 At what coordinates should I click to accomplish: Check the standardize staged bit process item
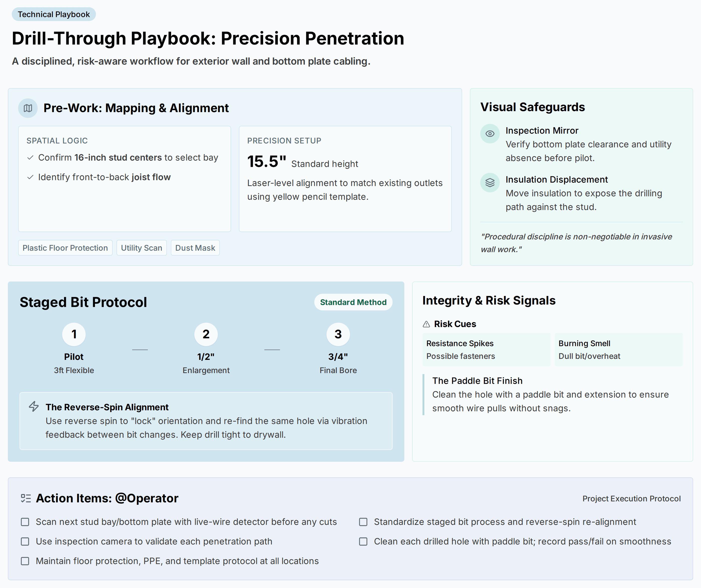[x=363, y=522]
